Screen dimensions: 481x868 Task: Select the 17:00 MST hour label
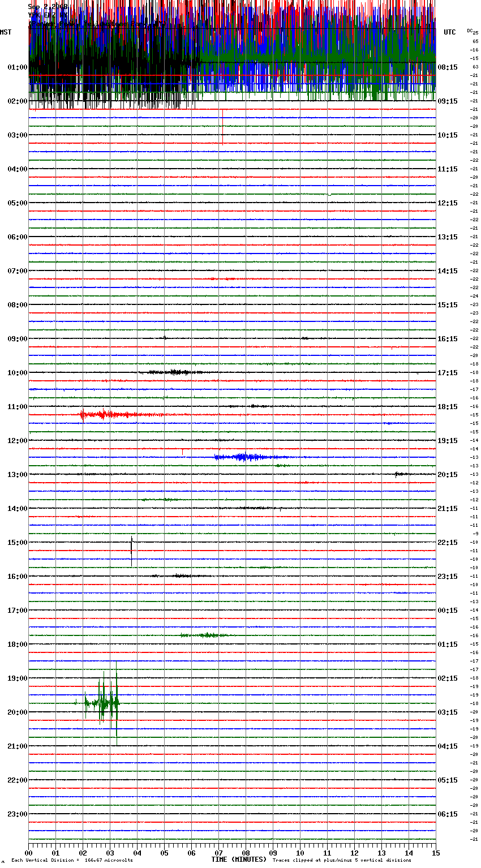18,611
